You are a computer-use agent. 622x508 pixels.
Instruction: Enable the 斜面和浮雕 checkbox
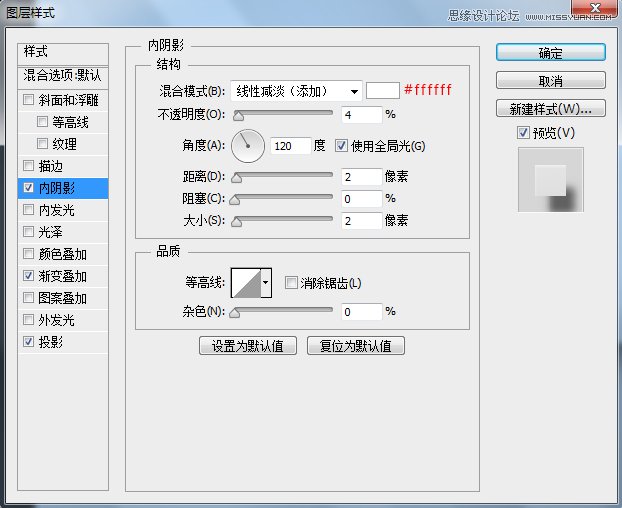point(29,100)
